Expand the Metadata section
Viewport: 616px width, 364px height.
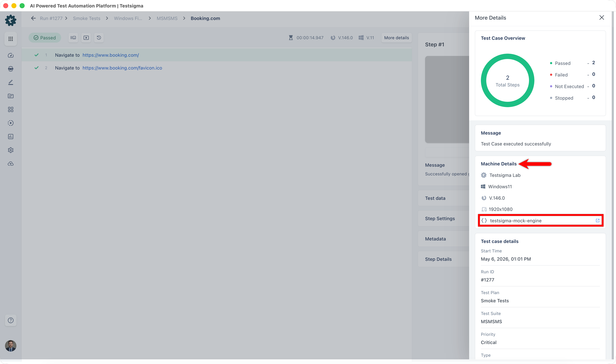(x=443, y=239)
